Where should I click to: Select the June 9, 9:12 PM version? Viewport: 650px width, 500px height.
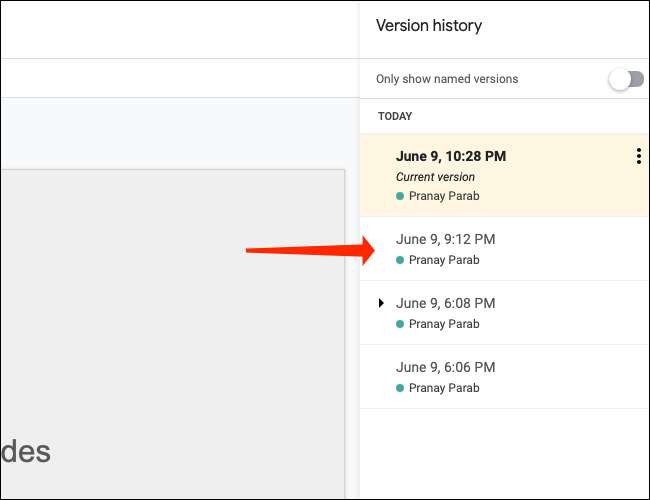445,239
